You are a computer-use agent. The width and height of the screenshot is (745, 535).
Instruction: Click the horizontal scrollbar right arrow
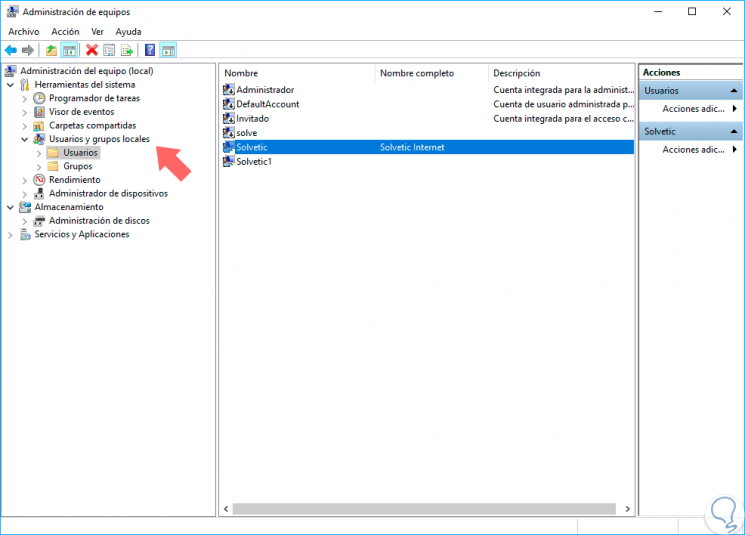pyautogui.click(x=628, y=509)
